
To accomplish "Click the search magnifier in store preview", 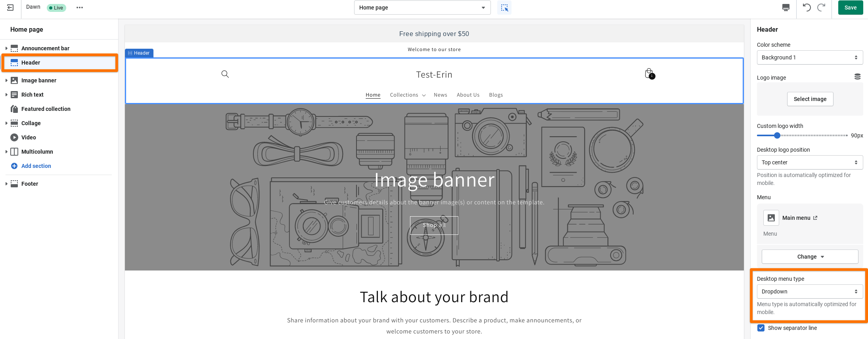I will pyautogui.click(x=225, y=74).
